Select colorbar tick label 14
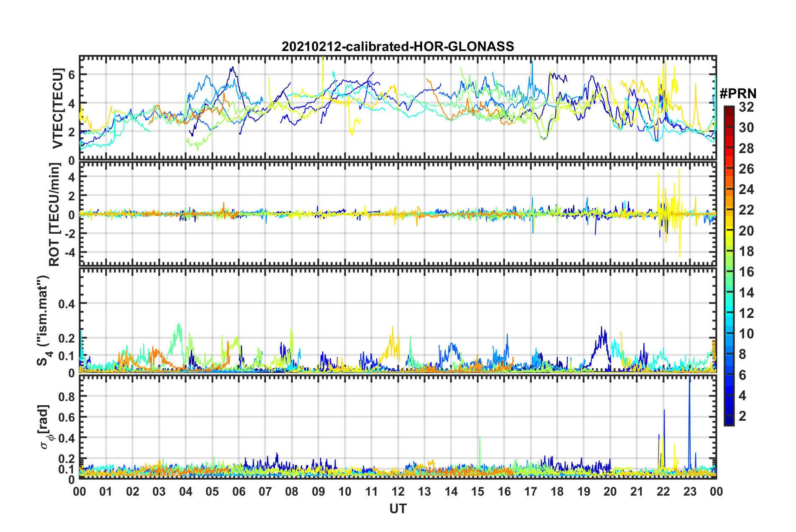The height and width of the screenshot is (532, 796). tap(746, 293)
